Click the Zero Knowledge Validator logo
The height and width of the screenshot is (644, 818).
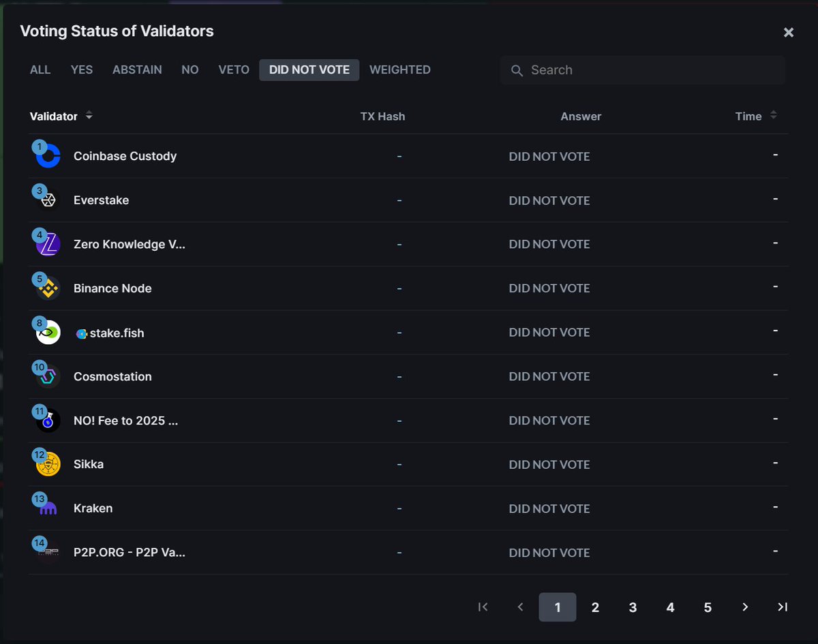(x=48, y=244)
